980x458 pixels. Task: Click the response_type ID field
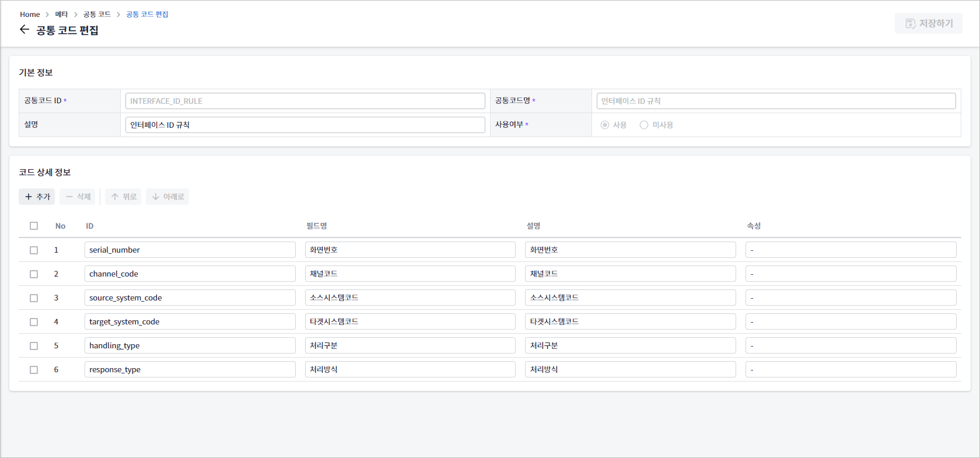click(x=190, y=369)
